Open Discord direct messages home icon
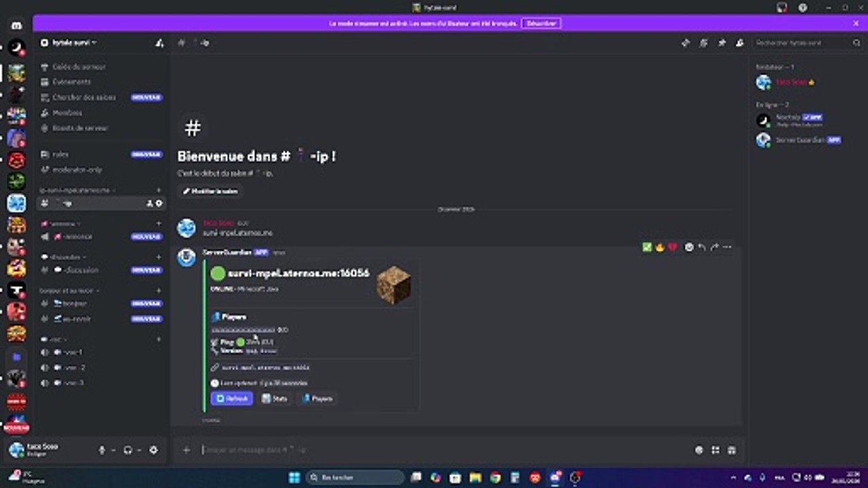This screenshot has width=868, height=488. coord(16,26)
